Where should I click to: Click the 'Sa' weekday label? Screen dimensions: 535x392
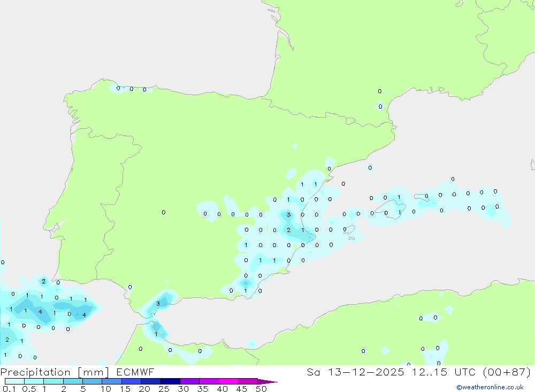tap(313, 372)
